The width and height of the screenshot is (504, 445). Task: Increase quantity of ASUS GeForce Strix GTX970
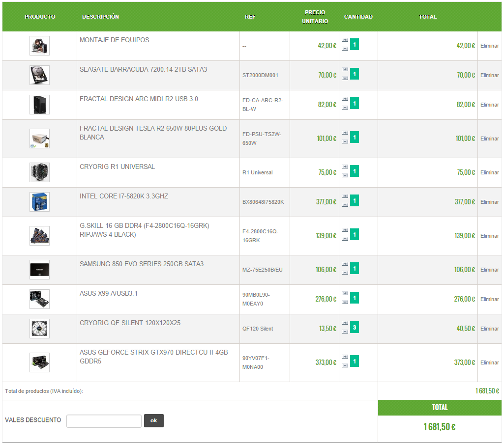(x=345, y=357)
